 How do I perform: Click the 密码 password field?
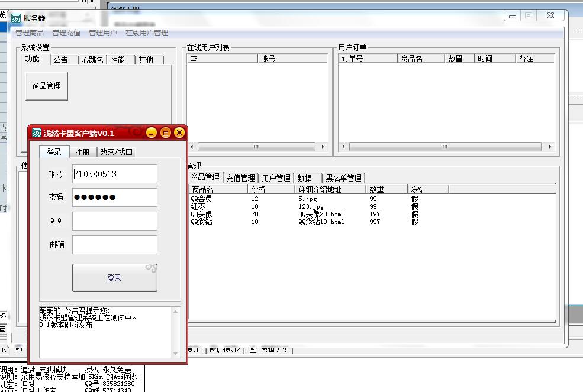coord(114,197)
